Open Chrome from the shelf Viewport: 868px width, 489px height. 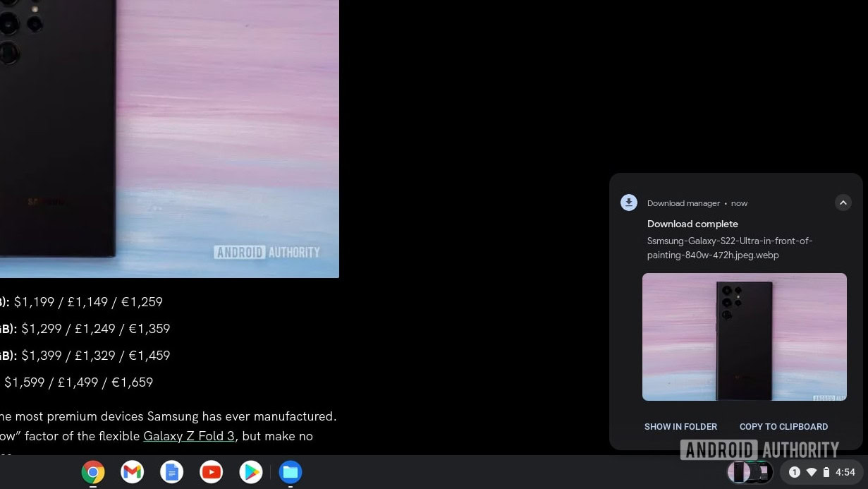[93, 472]
